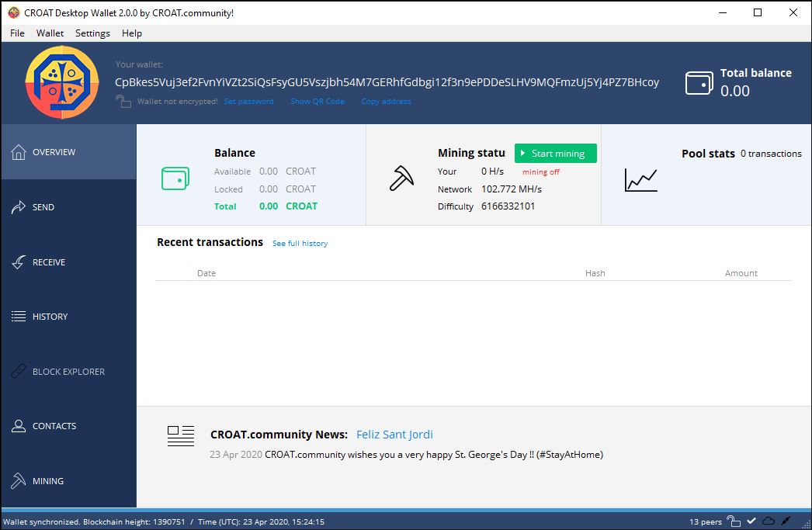This screenshot has width=812, height=530.
Task: Click the status bar cloud icon
Action: tap(769, 521)
